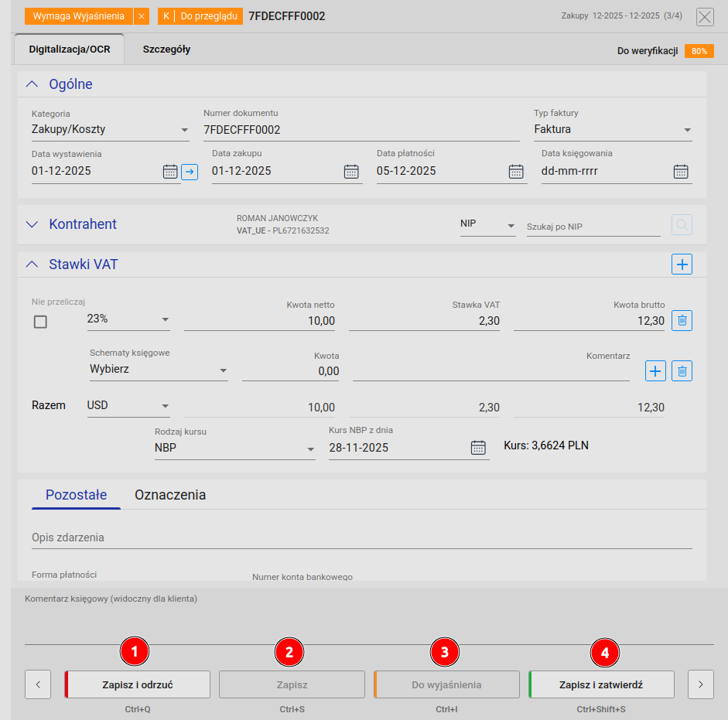Add a new VAT rate row

pos(682,264)
